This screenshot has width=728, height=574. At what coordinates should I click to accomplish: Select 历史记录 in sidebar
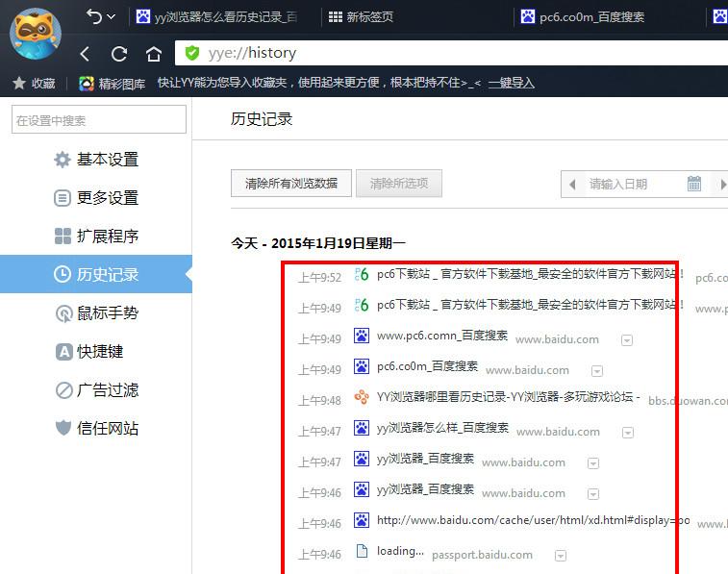coord(96,274)
